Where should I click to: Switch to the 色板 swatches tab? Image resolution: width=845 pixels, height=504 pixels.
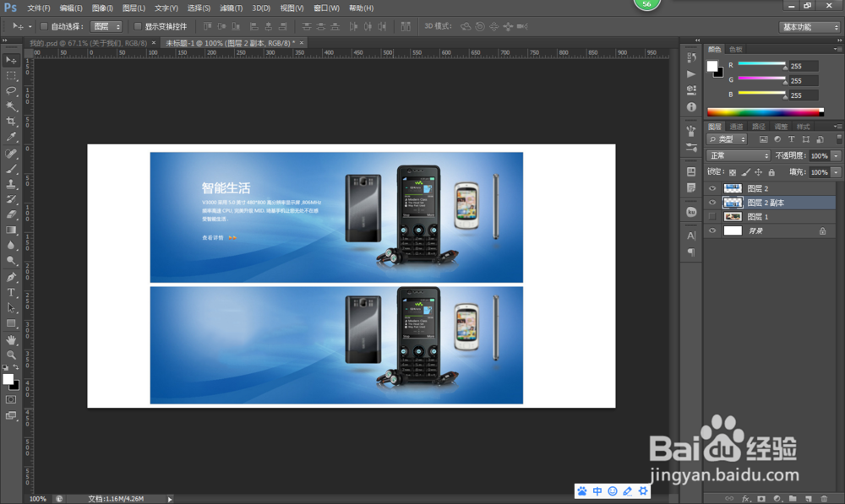click(x=736, y=49)
